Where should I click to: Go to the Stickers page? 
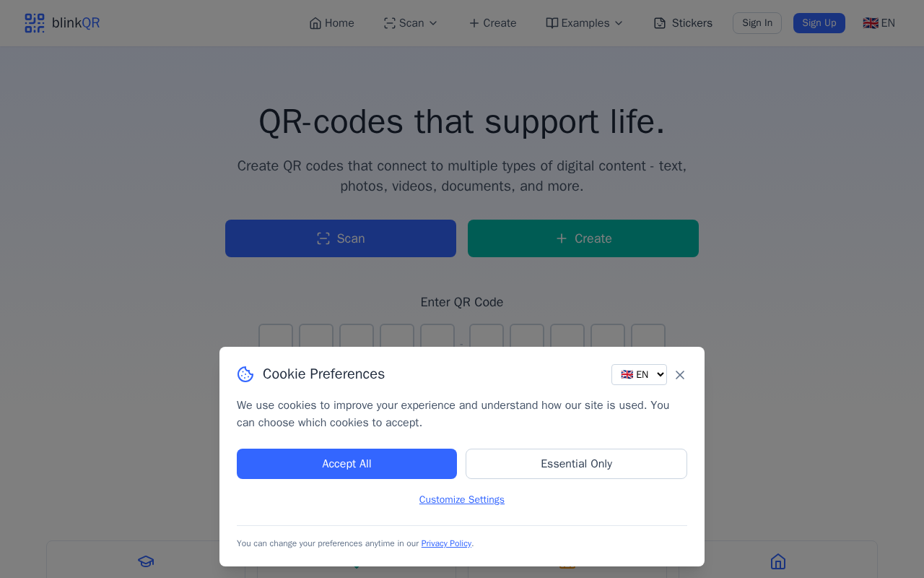pyautogui.click(x=692, y=23)
